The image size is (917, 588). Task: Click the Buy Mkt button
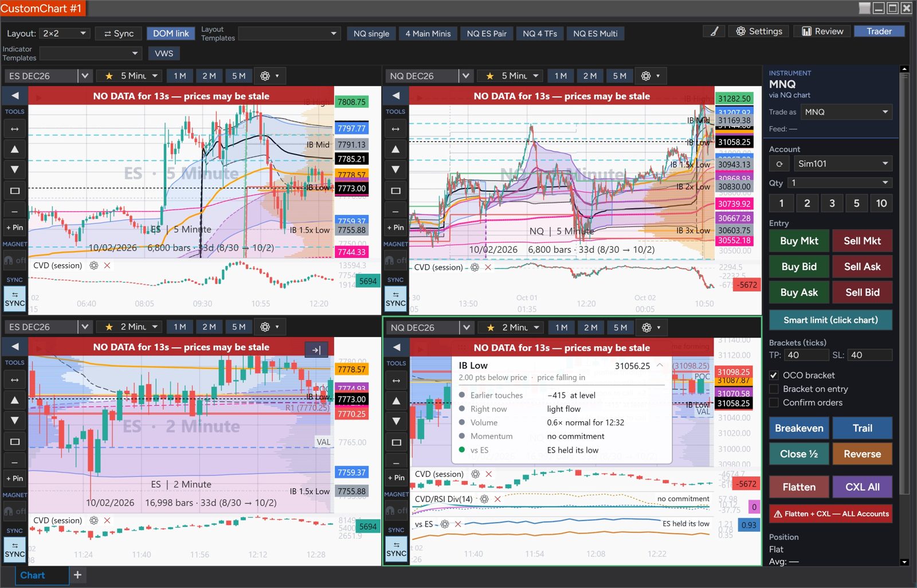[799, 241]
